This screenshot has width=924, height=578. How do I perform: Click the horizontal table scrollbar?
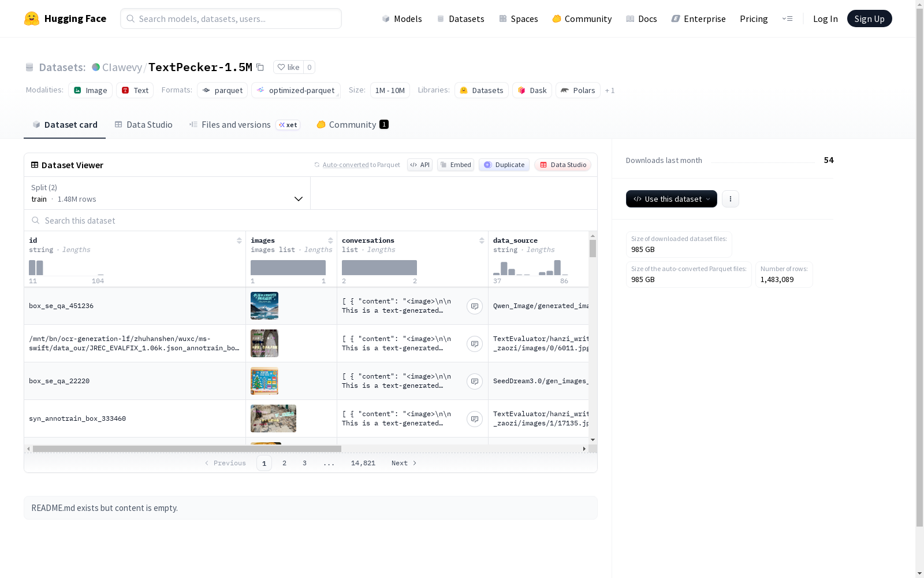(187, 449)
